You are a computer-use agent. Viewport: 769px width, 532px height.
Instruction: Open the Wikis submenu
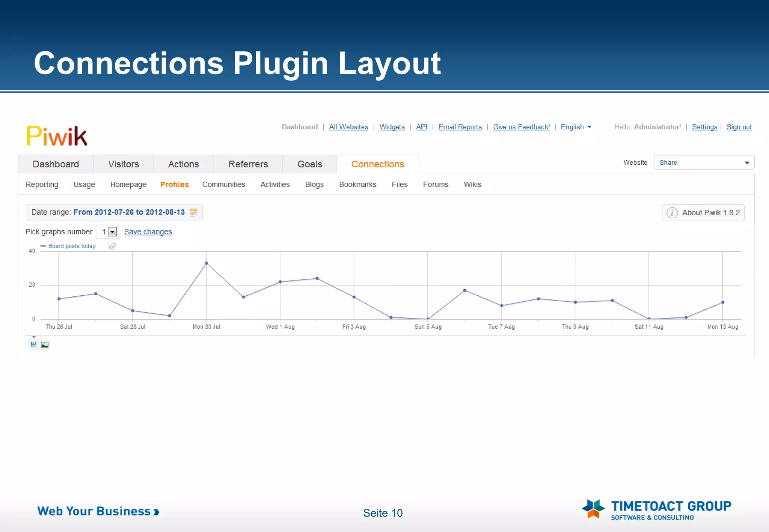pos(472,185)
